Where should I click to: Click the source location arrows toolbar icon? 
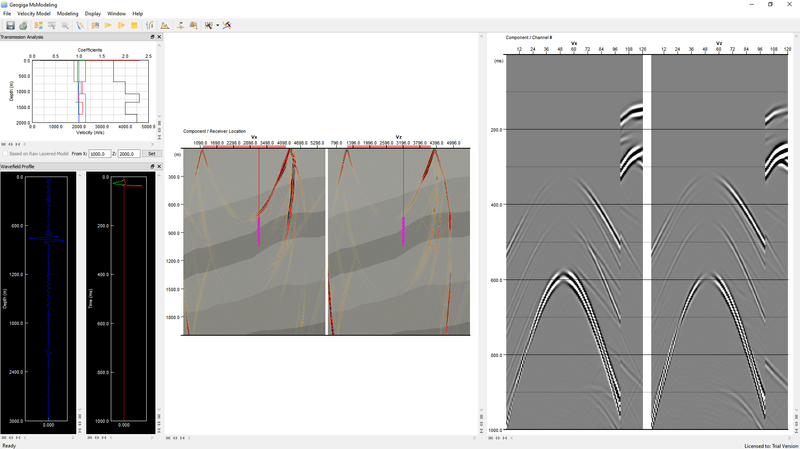(180, 25)
